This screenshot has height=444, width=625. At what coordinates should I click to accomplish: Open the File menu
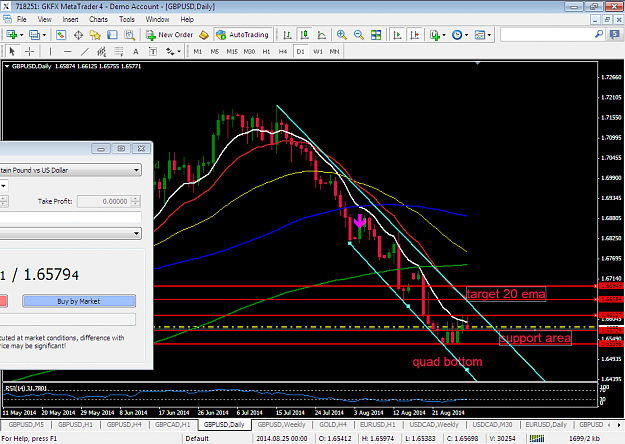pyautogui.click(x=22, y=19)
